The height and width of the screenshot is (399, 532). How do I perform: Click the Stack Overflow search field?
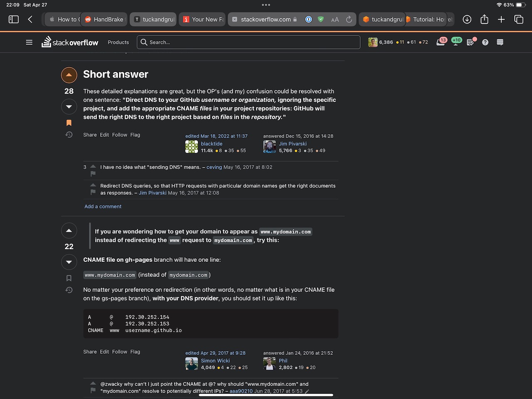249,42
